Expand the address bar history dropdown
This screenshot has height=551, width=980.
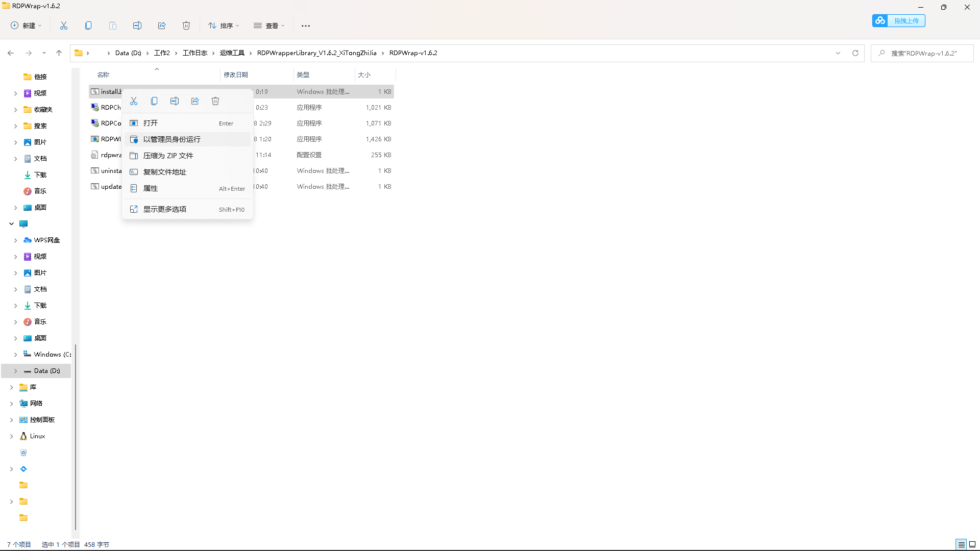click(x=838, y=53)
